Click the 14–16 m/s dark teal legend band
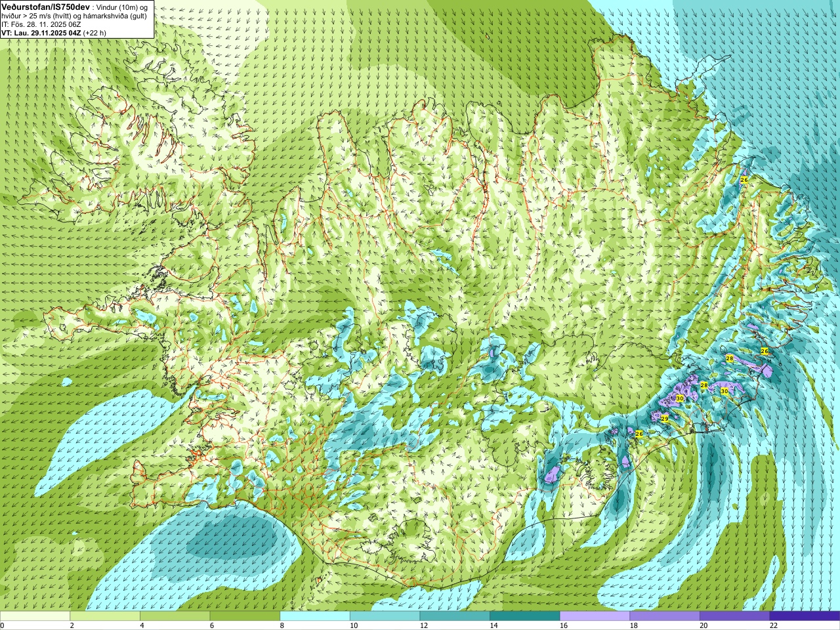The image size is (840, 630). (525, 616)
